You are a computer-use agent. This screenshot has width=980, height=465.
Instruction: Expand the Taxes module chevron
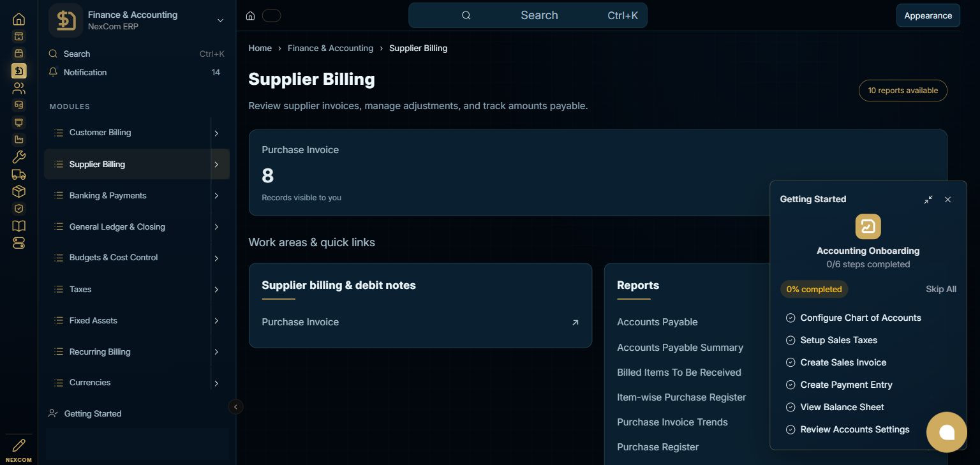[216, 290]
